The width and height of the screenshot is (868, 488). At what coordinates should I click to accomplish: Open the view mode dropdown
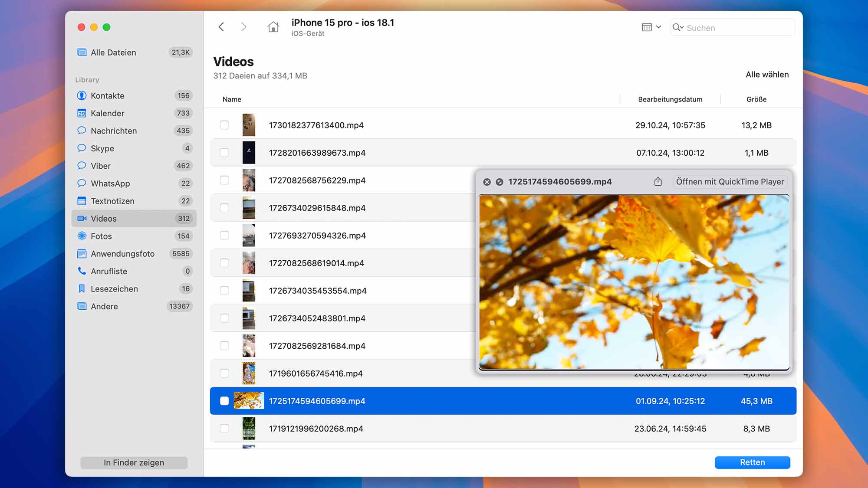pyautogui.click(x=651, y=27)
